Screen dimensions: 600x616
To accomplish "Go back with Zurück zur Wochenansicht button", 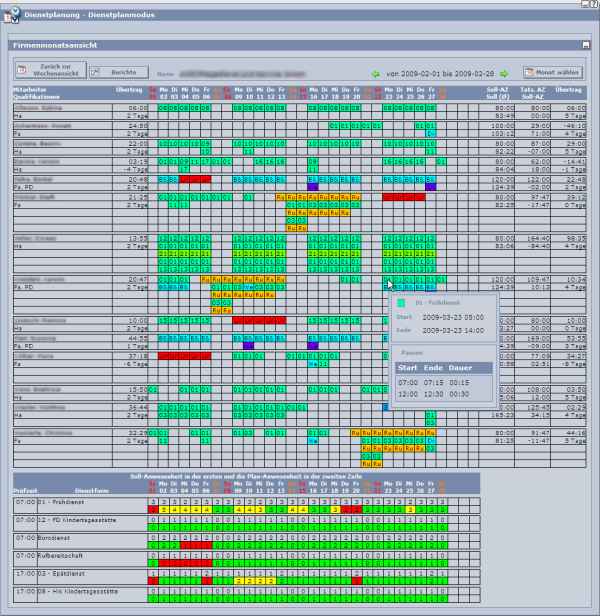I will coord(51,70).
